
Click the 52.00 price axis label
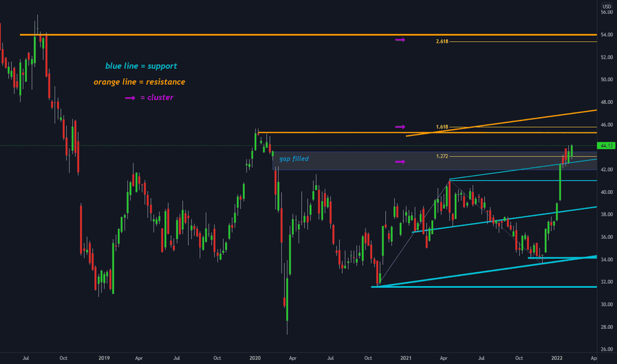point(606,57)
